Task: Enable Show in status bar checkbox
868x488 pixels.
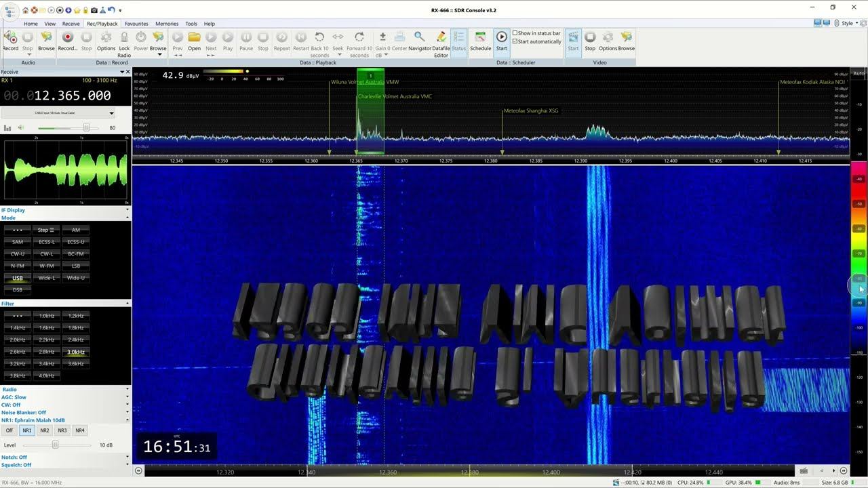Action: [x=515, y=33]
